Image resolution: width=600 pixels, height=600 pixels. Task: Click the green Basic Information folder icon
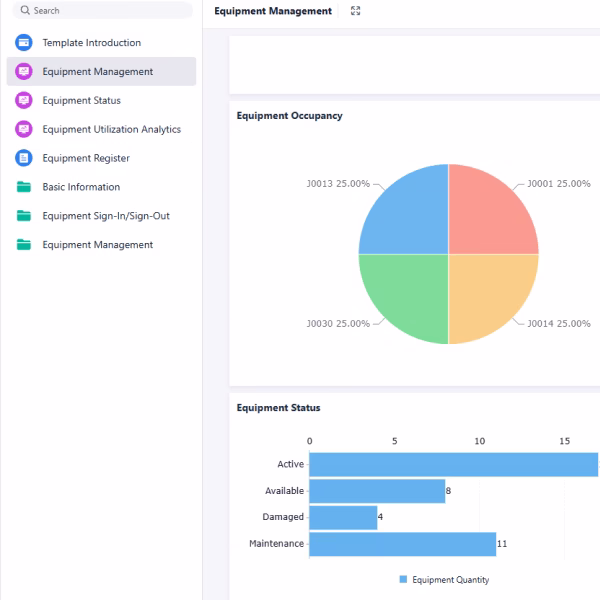(24, 187)
